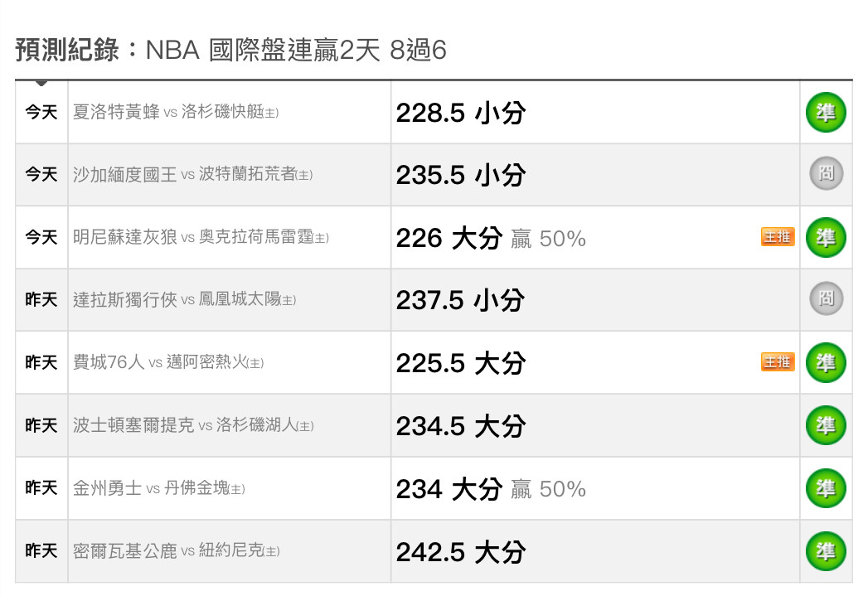Click the green 準 badge on the Celtics vs Lakers row
868x596 pixels.
[826, 425]
